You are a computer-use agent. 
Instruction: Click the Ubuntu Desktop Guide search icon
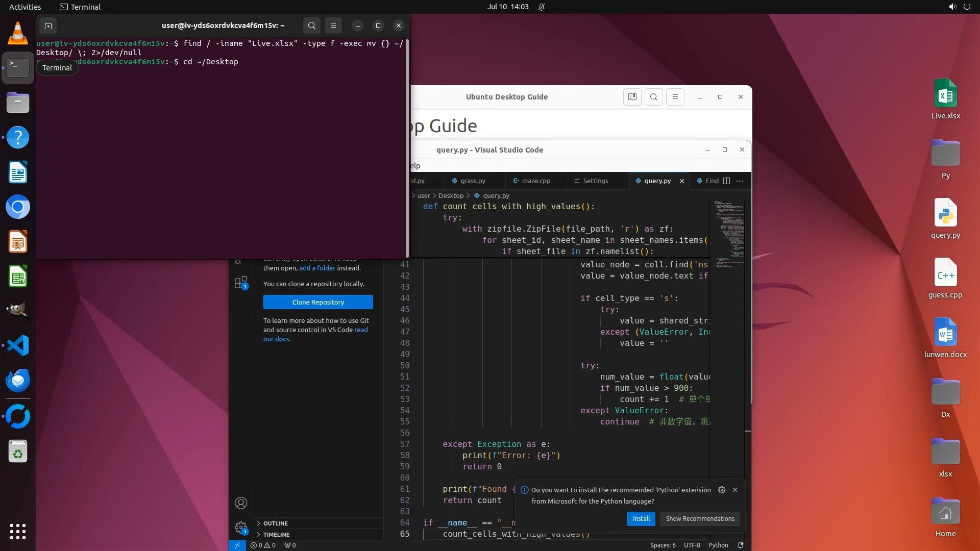click(653, 97)
